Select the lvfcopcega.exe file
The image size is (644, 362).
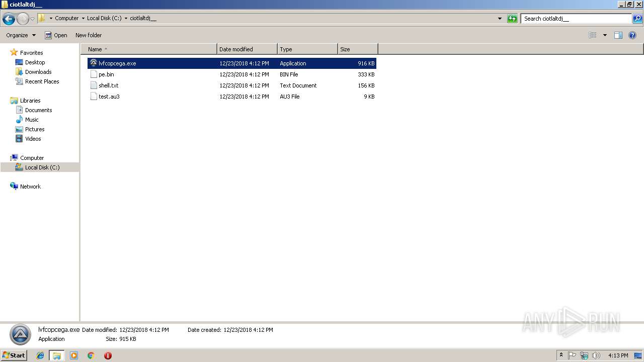tap(232, 63)
